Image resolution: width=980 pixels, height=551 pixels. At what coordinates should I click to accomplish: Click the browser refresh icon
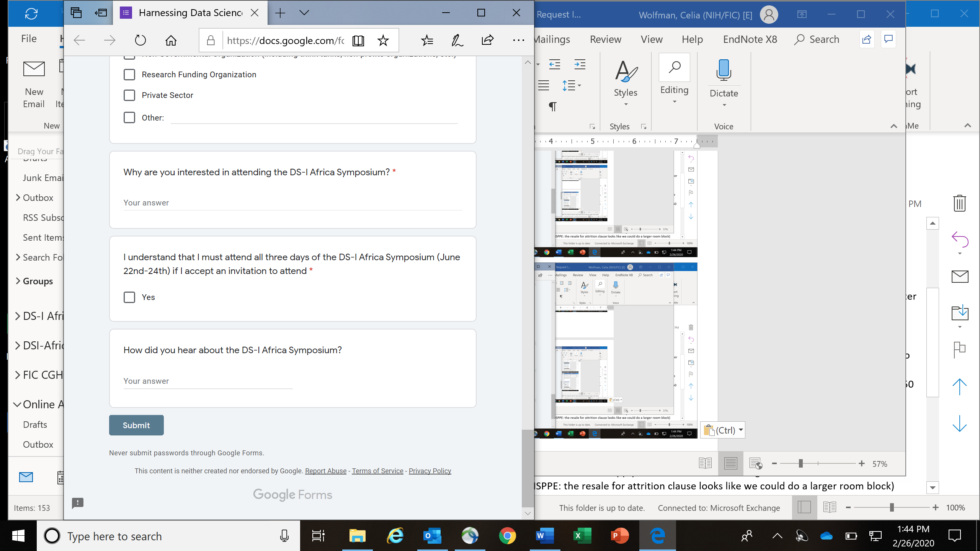tap(140, 40)
